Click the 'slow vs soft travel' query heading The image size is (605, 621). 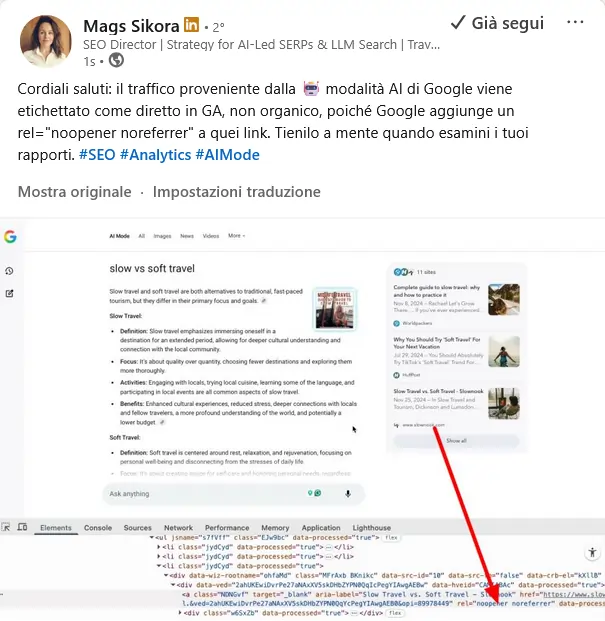pos(152,269)
